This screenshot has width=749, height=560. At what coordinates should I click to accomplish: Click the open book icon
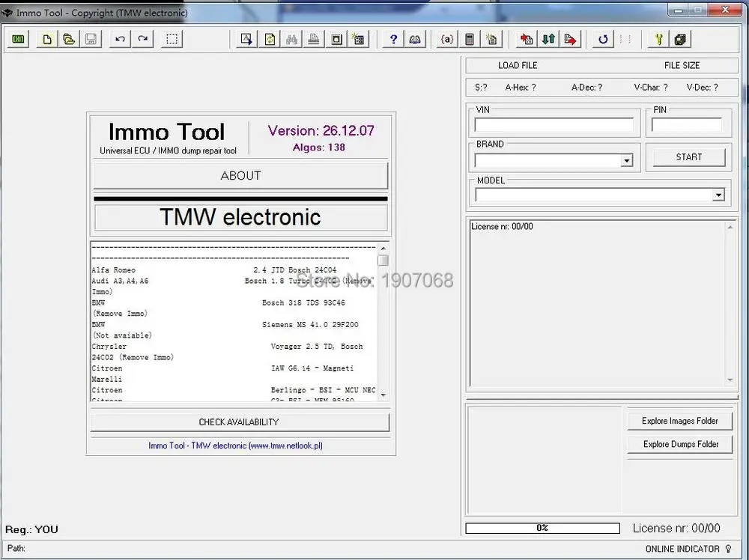coord(415,39)
